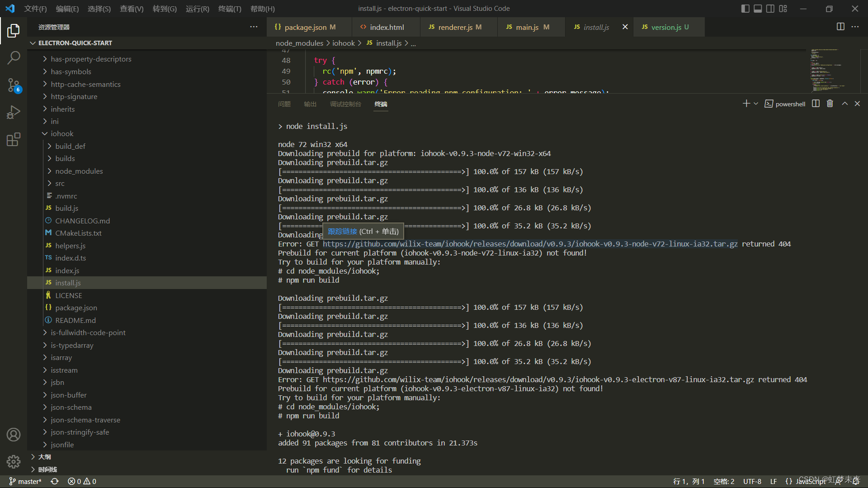Switch to package.json tab

[x=309, y=27]
